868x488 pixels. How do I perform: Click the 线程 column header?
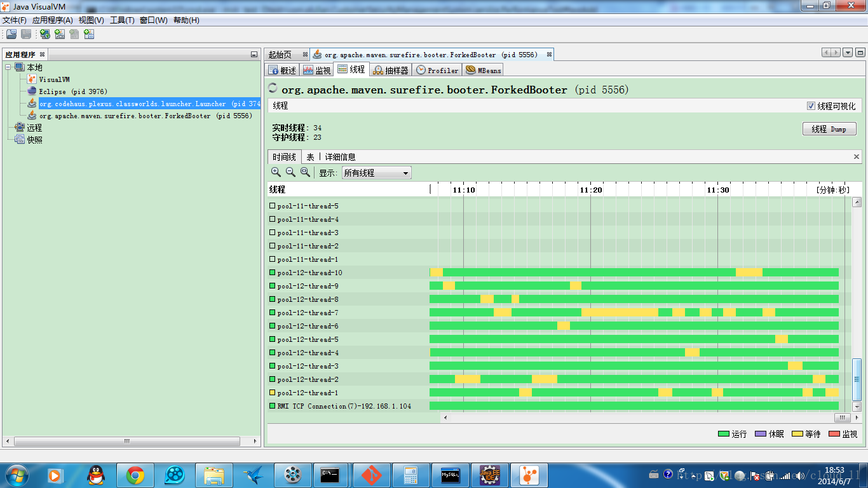348,189
